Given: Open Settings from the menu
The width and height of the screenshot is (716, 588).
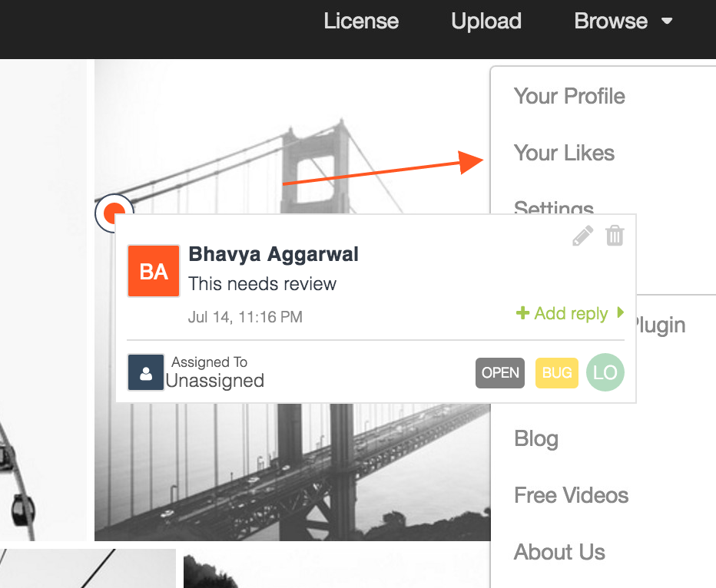Looking at the screenshot, I should (x=553, y=209).
